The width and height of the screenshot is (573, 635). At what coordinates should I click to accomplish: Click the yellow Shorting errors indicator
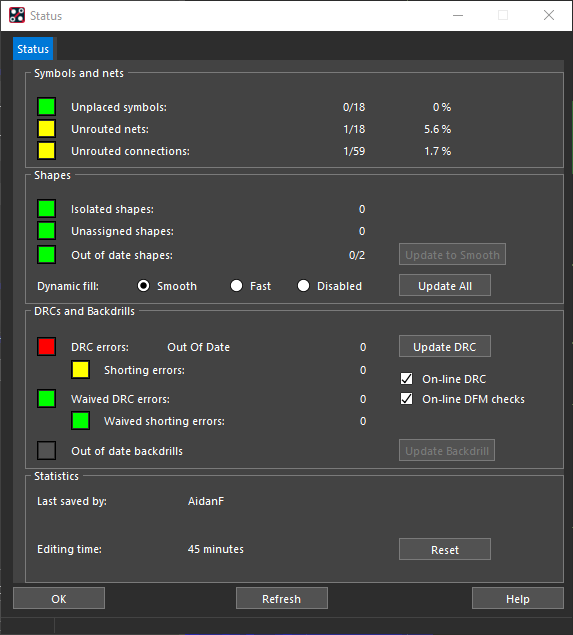click(x=81, y=370)
